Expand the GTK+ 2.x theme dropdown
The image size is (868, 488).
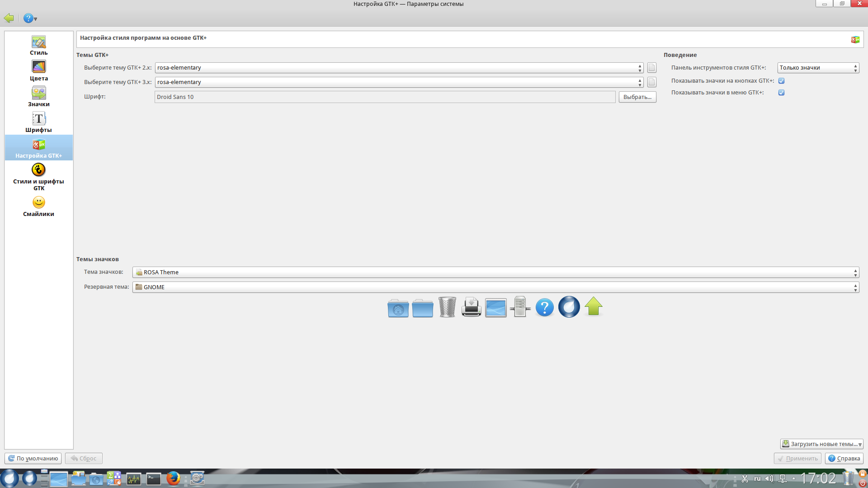[x=399, y=68]
